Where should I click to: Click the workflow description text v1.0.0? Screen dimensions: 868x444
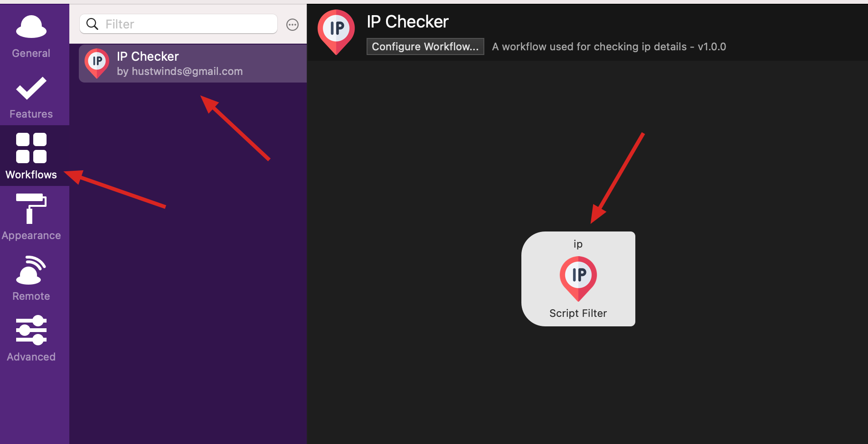pyautogui.click(x=609, y=46)
